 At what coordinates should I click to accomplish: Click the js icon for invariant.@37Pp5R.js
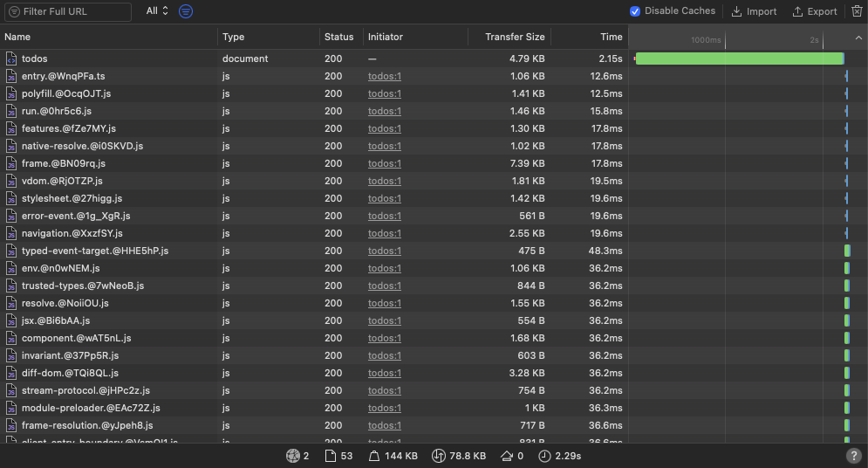click(11, 355)
